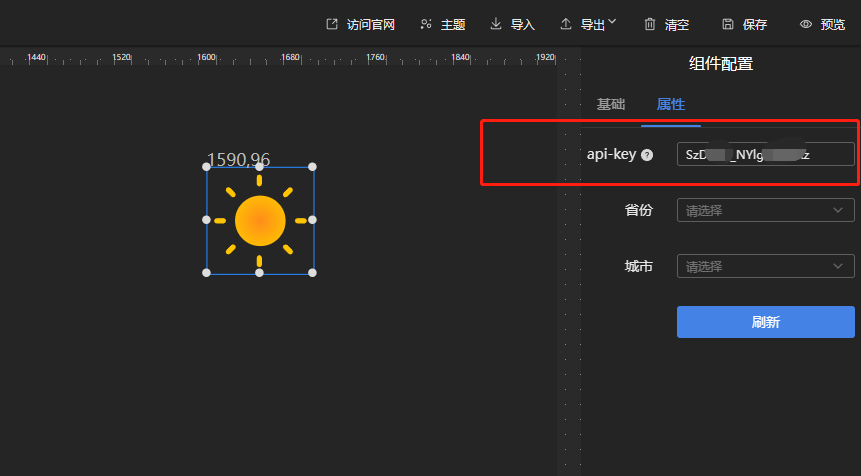The image size is (861, 476).
Task: Open the 城市 city dropdown
Action: coord(765,266)
